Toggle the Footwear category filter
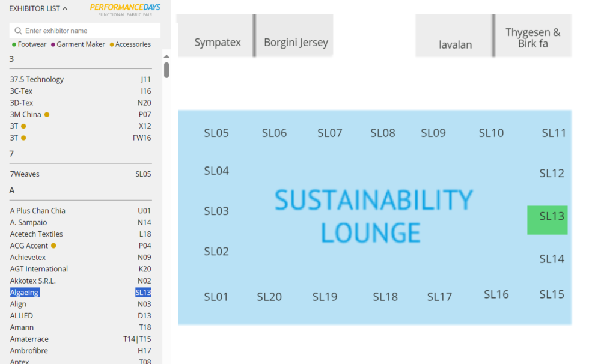 pos(29,44)
